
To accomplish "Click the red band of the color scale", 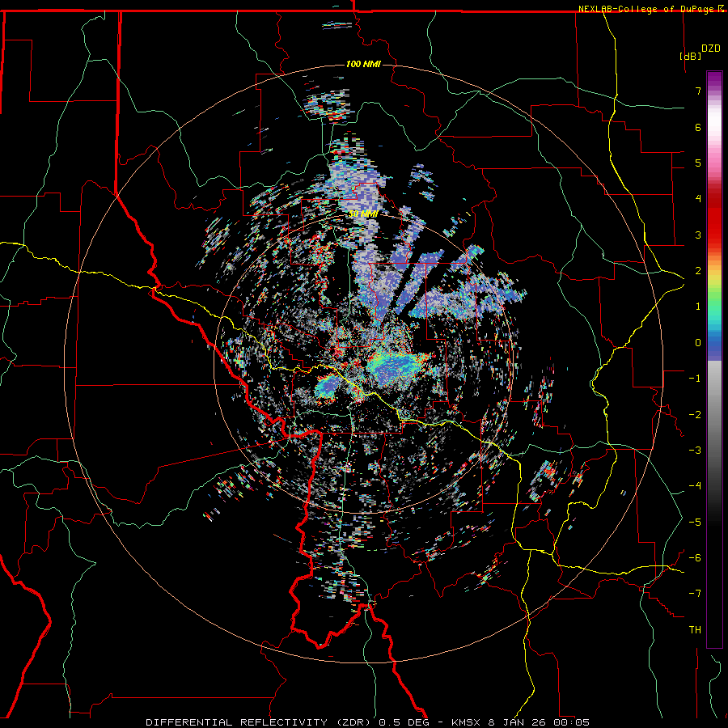I will point(714,218).
